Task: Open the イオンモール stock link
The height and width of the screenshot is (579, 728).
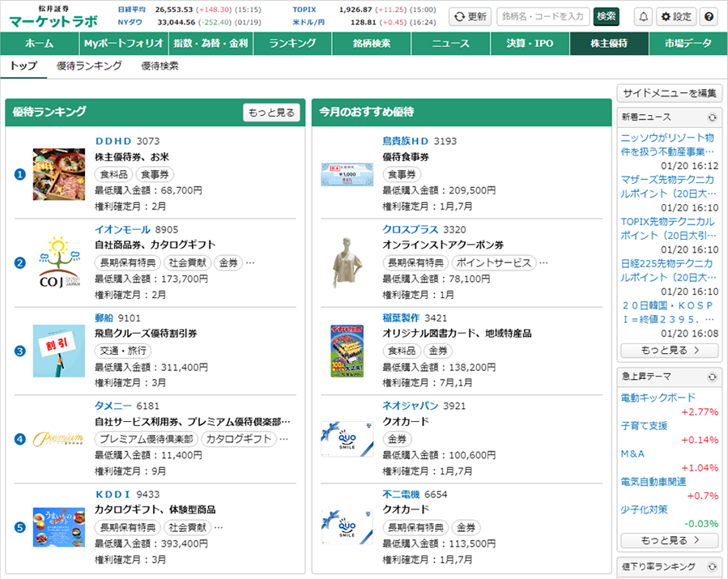Action: 122,229
